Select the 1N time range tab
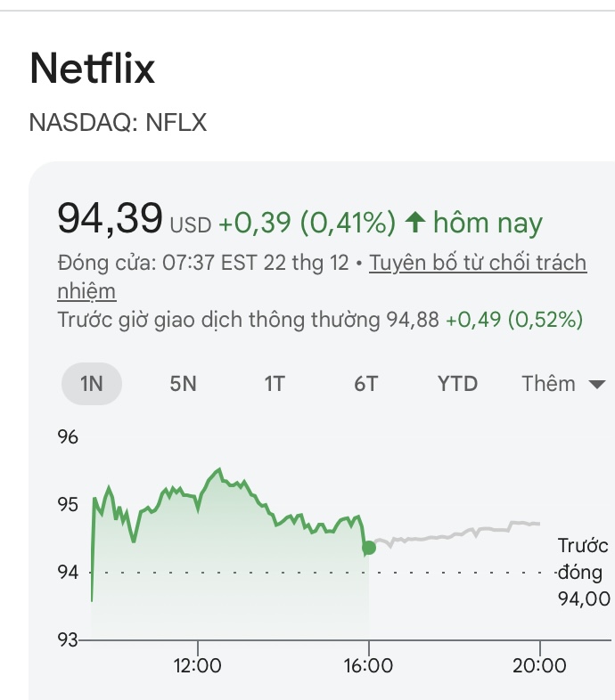615x700 pixels. (92, 384)
